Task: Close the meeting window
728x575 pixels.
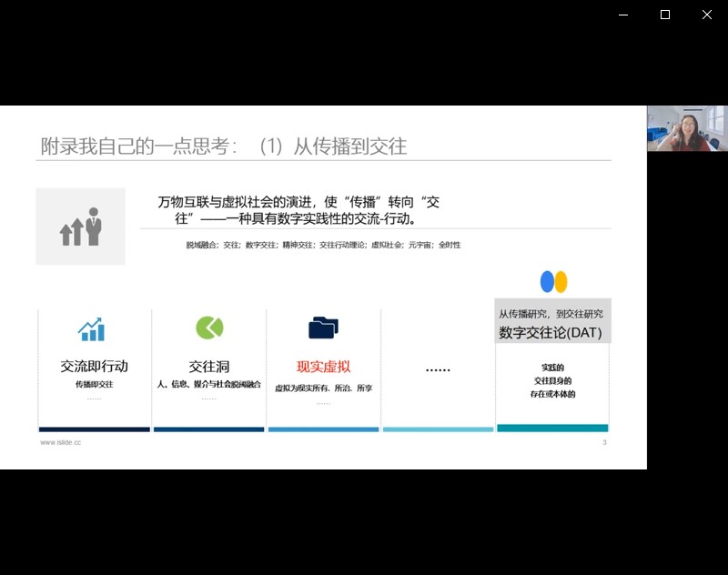Action: pos(706,15)
